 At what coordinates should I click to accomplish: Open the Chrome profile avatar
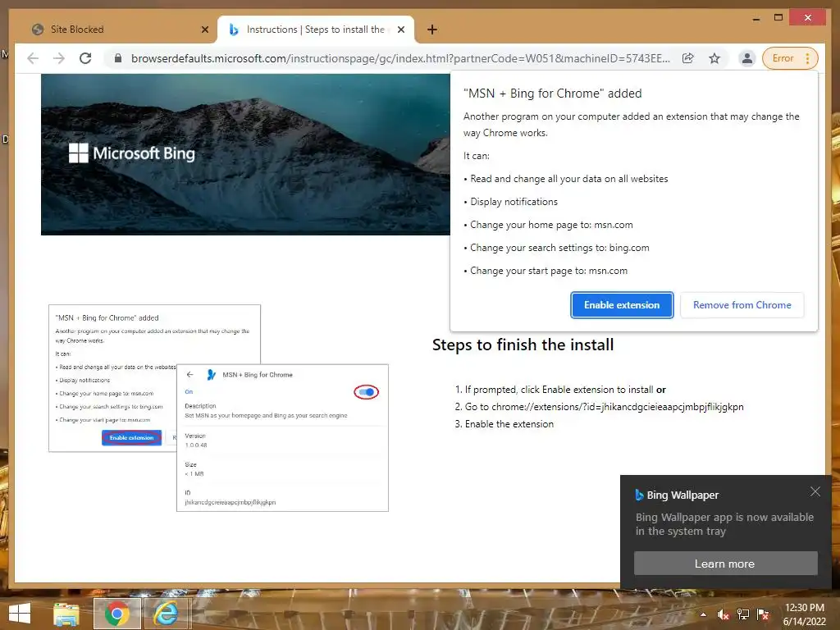point(746,58)
